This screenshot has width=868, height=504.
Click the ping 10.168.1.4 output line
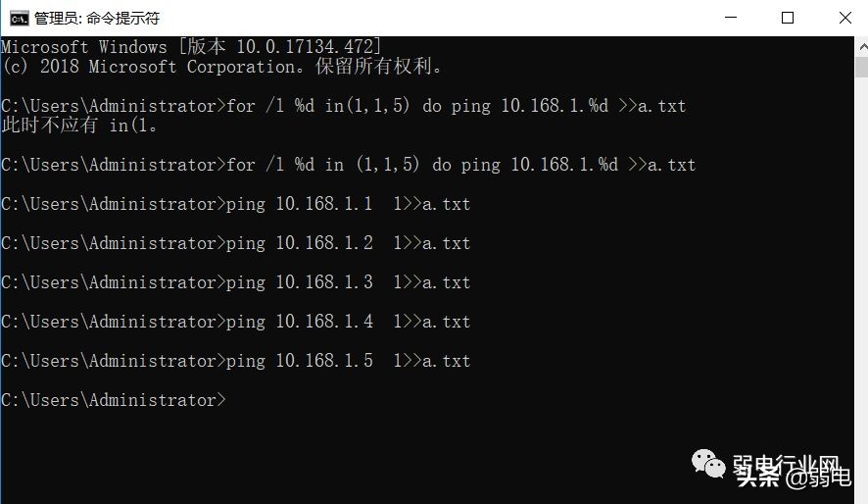[x=236, y=322]
